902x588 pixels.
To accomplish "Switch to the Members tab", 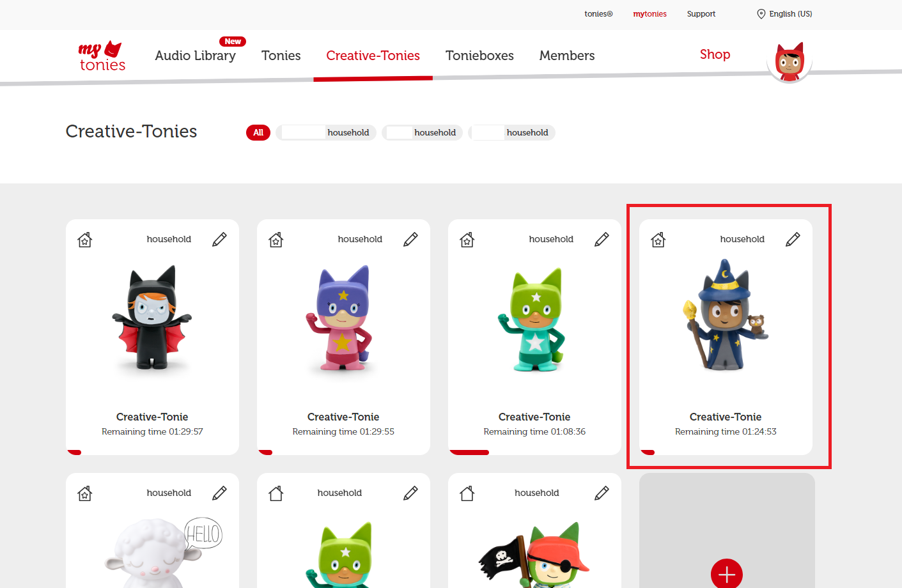I will [567, 56].
